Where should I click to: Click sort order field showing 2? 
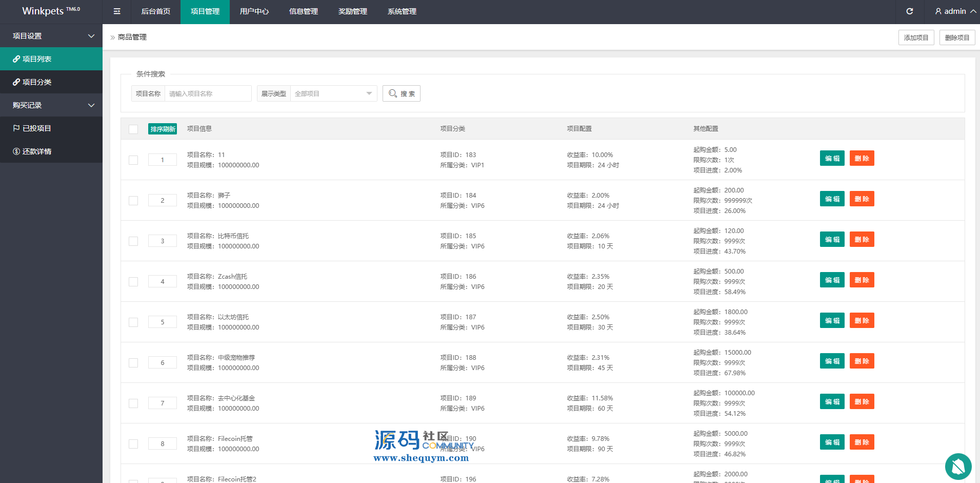(163, 200)
